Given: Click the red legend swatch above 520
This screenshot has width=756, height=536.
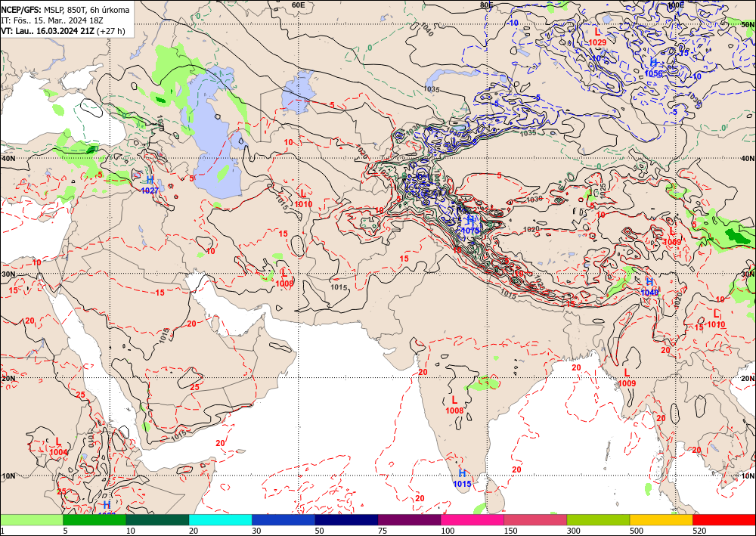Looking at the screenshot, I should [x=724, y=519].
